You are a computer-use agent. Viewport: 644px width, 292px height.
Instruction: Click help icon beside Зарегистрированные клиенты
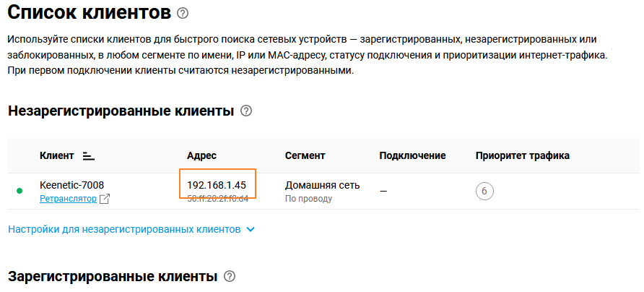[230, 277]
